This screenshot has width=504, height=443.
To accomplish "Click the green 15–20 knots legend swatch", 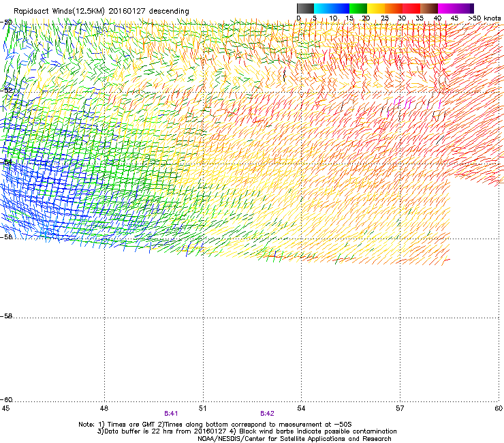I will [x=358, y=8].
